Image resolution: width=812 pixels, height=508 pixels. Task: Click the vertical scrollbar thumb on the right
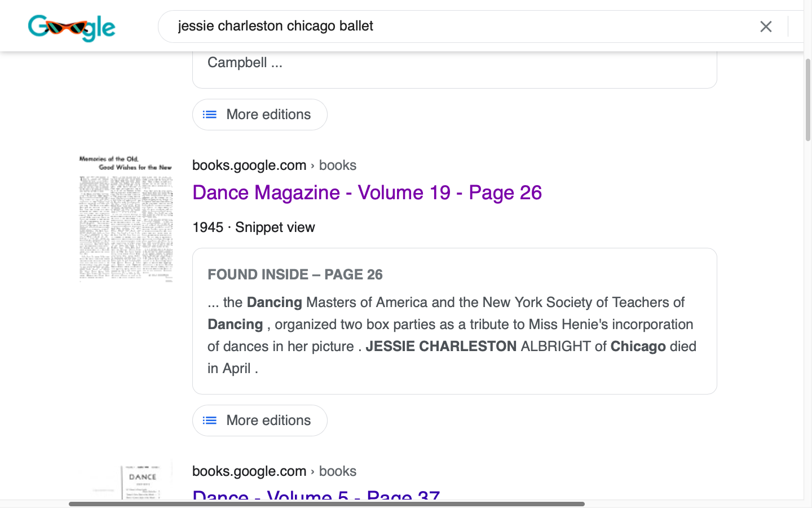tap(807, 99)
